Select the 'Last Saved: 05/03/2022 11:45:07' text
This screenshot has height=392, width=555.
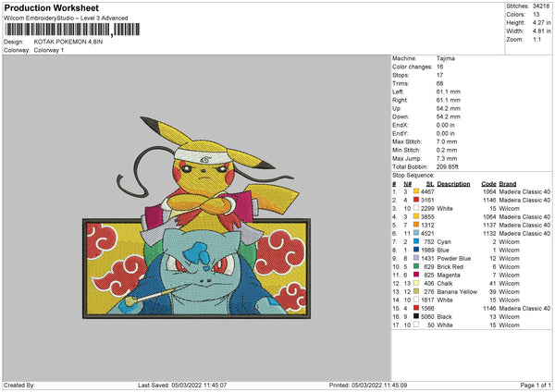coord(182,385)
